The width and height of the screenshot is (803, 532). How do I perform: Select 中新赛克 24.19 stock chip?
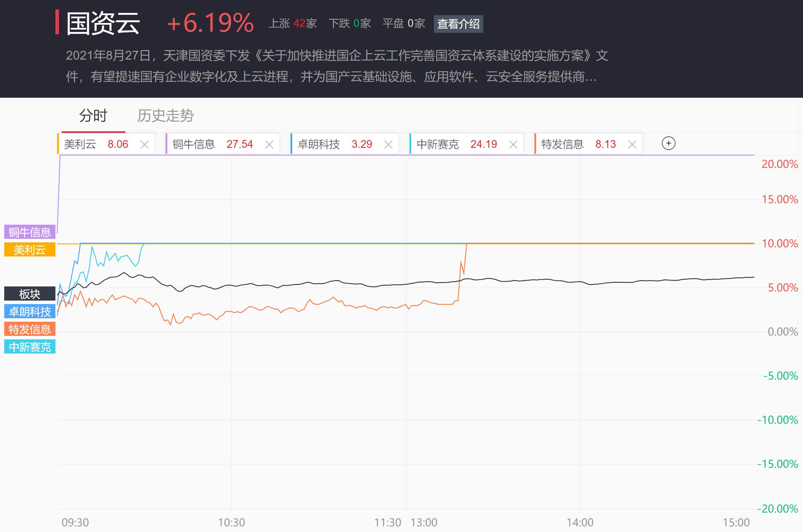coord(456,144)
